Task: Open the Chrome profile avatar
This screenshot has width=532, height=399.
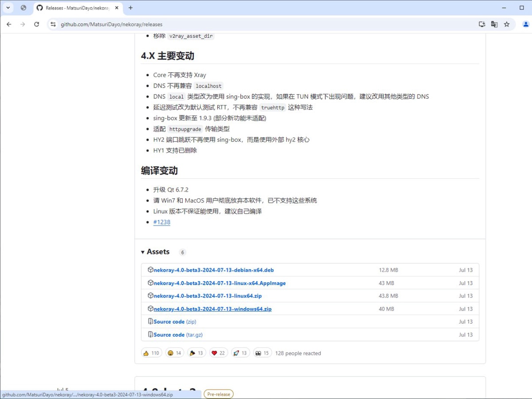Action: point(526,24)
